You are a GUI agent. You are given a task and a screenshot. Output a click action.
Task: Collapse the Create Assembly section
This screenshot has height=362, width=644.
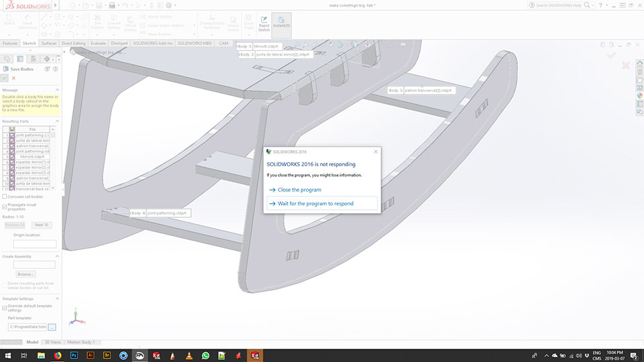point(57,256)
